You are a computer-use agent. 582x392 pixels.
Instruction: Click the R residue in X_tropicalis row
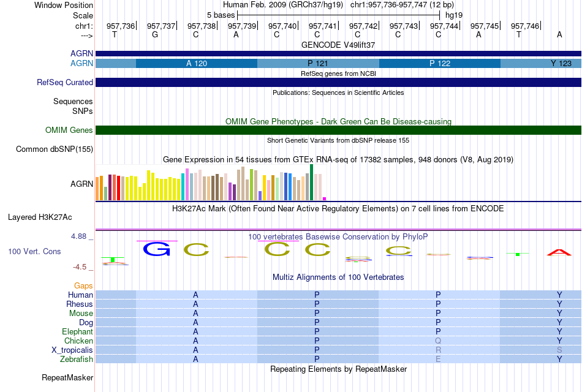(438, 350)
